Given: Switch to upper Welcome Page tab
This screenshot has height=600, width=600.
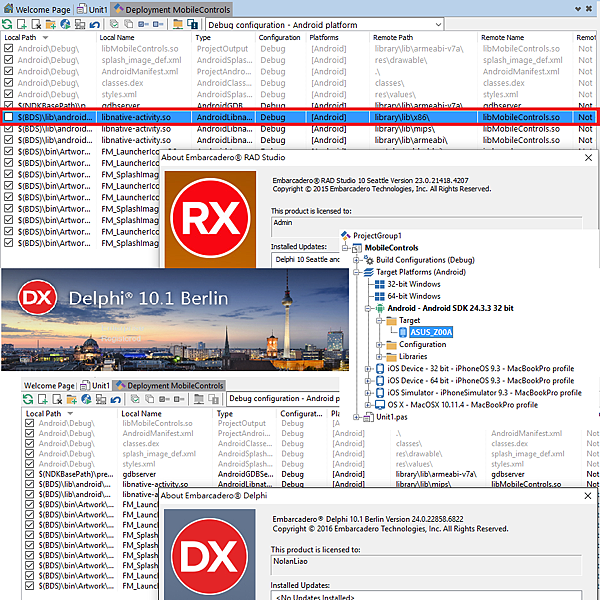Looking at the screenshot, I should [x=37, y=9].
